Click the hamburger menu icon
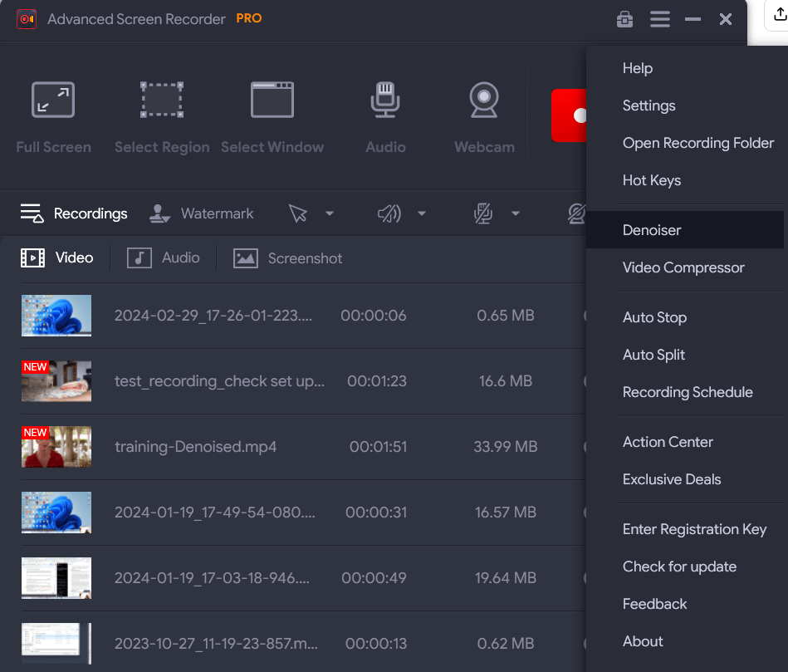 pos(660,19)
